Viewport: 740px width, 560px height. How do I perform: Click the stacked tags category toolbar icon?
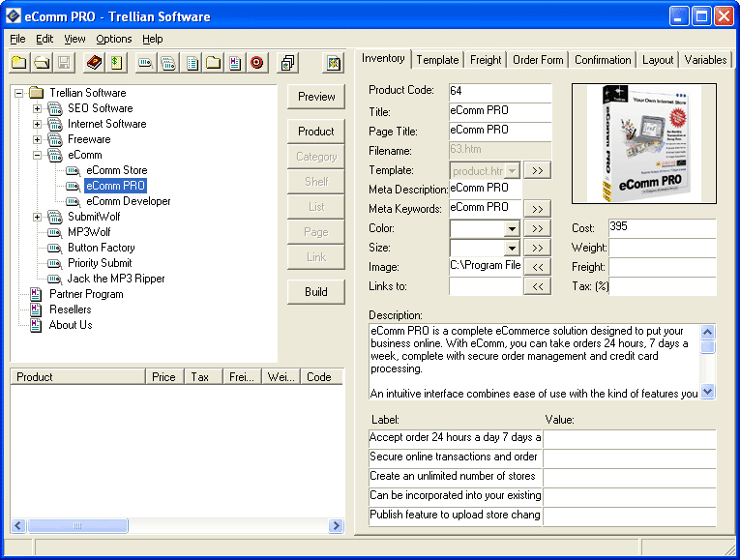[168, 62]
